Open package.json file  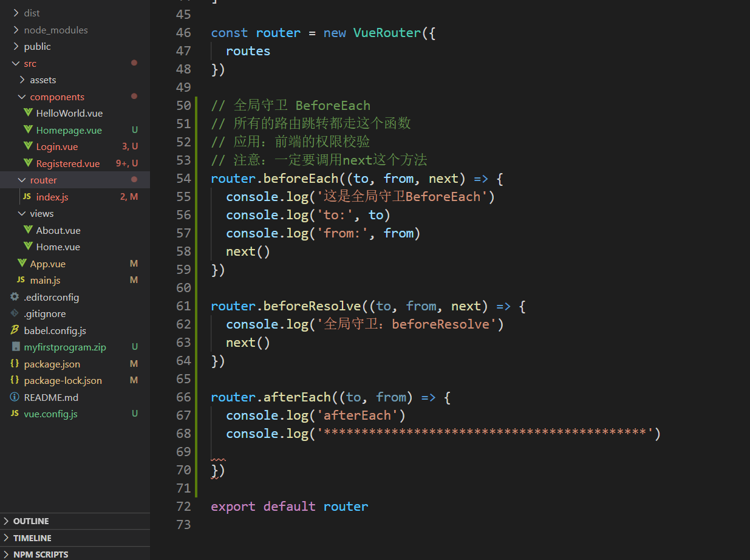coord(52,364)
